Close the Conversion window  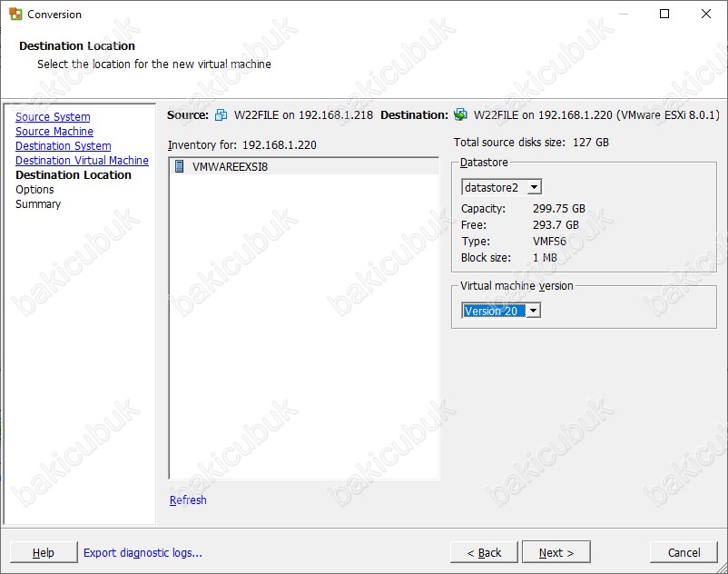tap(705, 14)
